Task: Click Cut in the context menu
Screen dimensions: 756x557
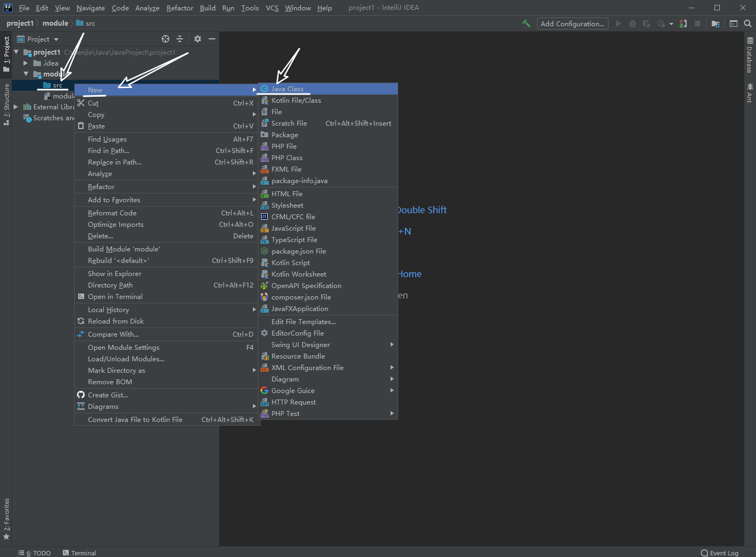Action: pyautogui.click(x=166, y=103)
